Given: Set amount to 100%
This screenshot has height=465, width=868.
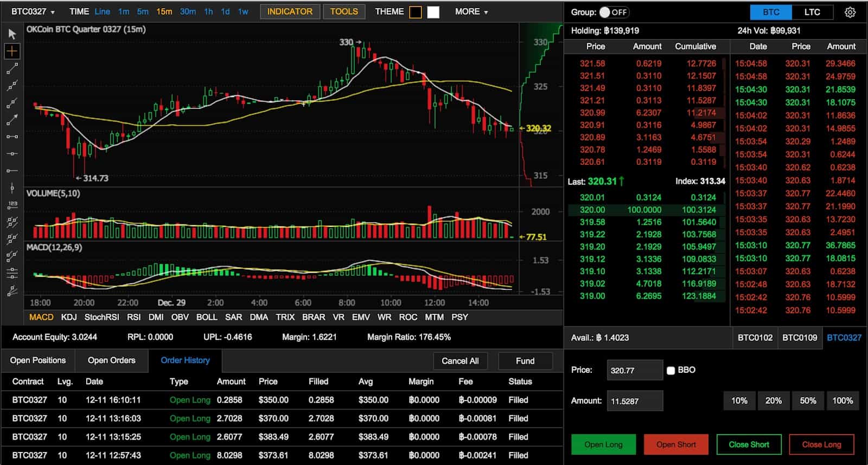Looking at the screenshot, I should tap(843, 401).
